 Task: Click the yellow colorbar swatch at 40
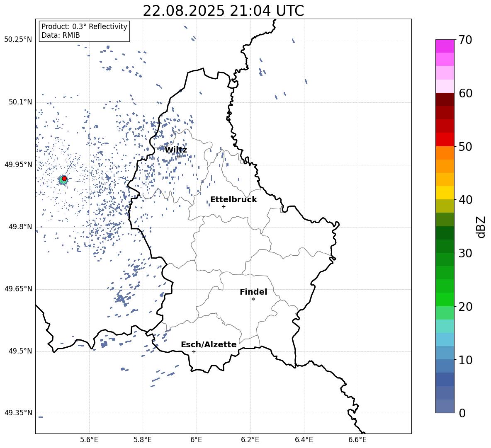[445, 193]
